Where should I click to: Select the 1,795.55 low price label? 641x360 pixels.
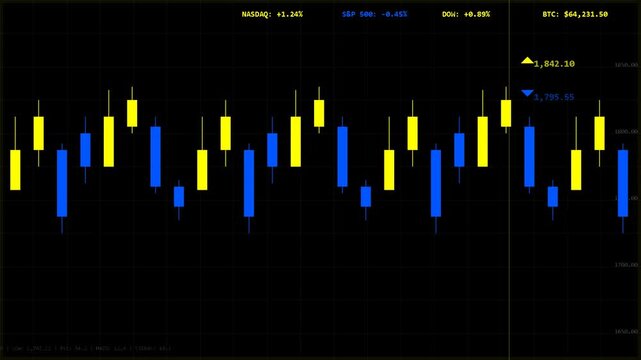554,97
